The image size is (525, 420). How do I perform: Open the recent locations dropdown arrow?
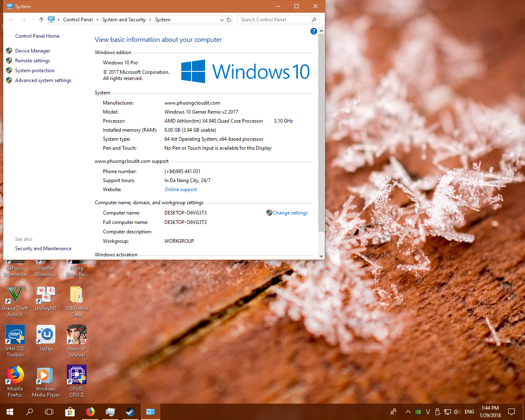click(33, 20)
